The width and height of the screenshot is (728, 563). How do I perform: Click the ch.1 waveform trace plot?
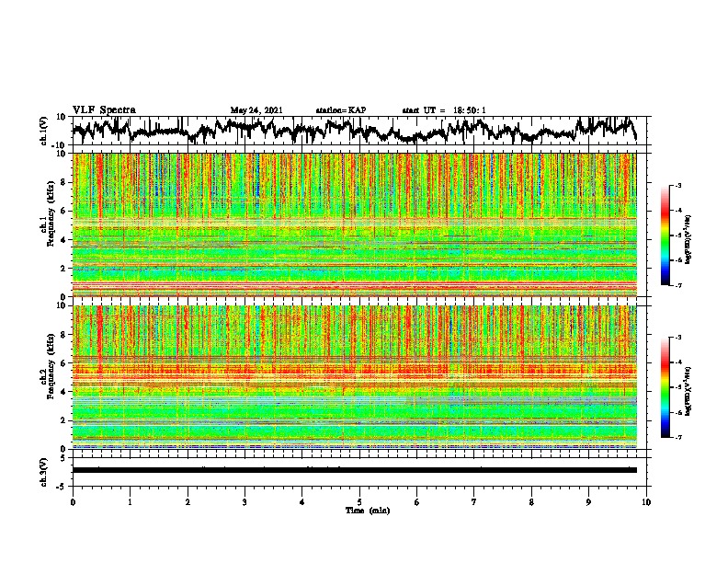355,131
